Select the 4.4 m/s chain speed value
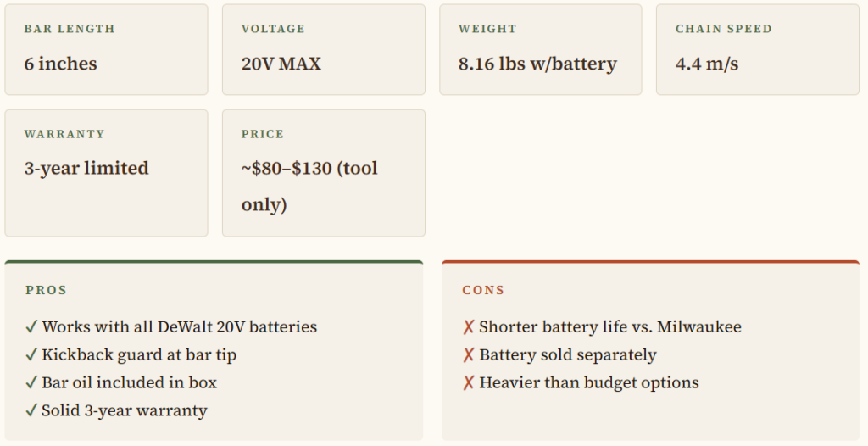This screenshot has width=868, height=446. click(707, 64)
